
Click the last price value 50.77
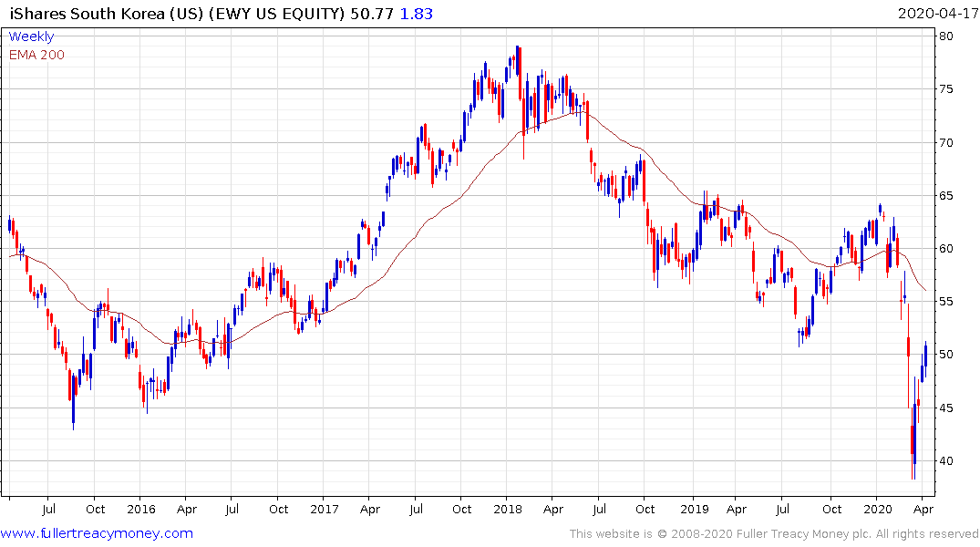[x=372, y=14]
